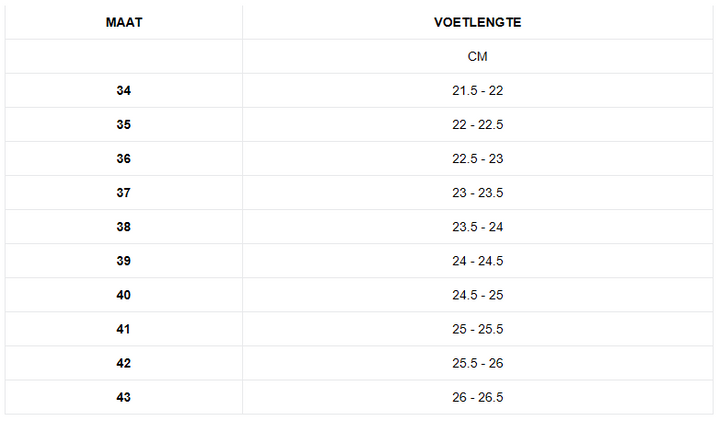The height and width of the screenshot is (421, 720).
Task: Select the 25.5 - 26 value
Action: click(x=478, y=363)
